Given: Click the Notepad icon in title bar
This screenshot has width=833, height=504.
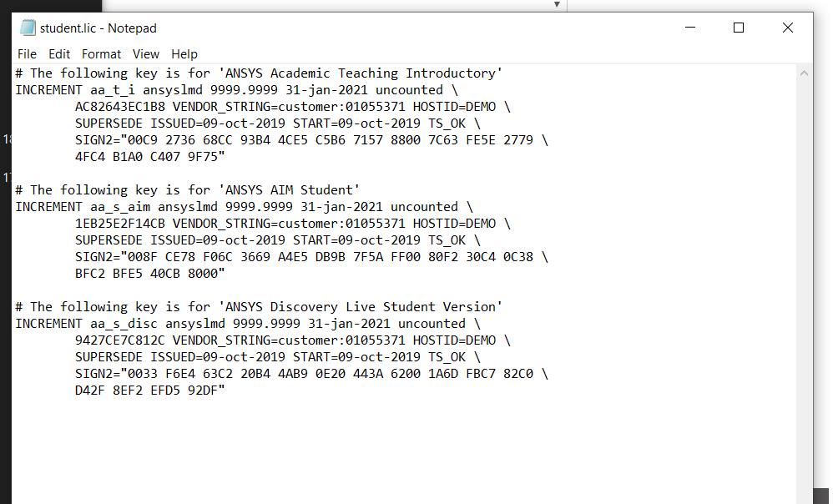Looking at the screenshot, I should (x=28, y=28).
